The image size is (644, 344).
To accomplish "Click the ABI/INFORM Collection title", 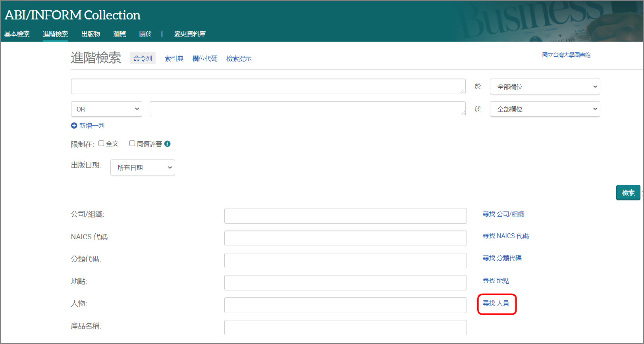I will (73, 15).
